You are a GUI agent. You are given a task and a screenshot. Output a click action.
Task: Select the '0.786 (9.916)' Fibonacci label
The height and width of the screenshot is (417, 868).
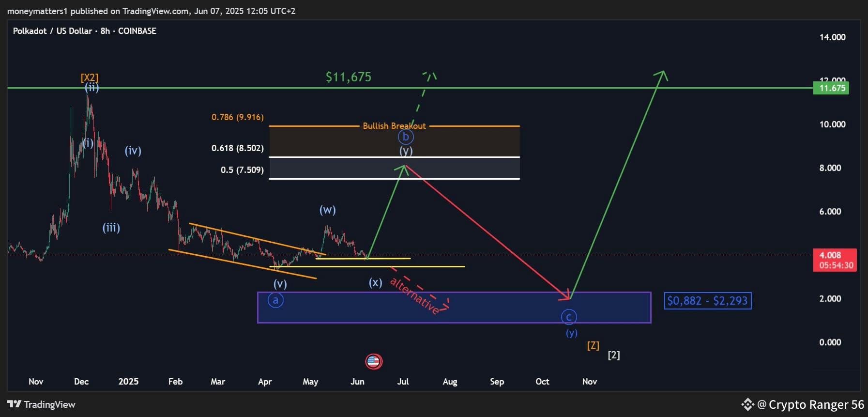click(x=238, y=117)
